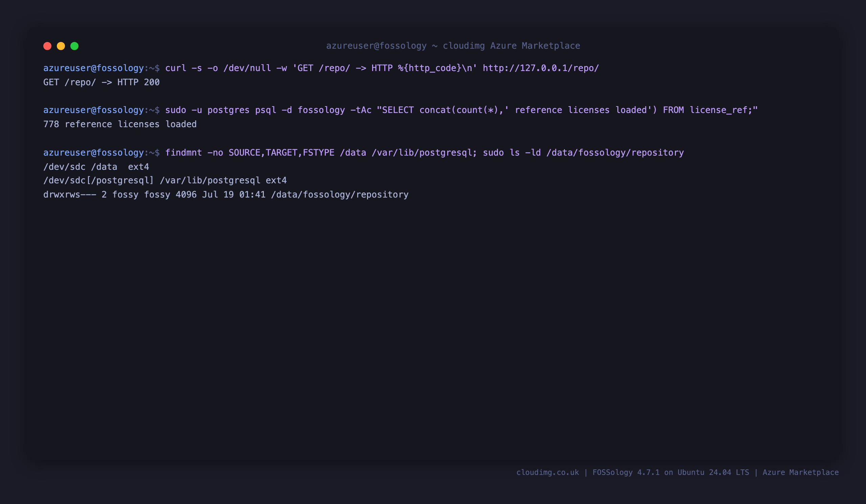This screenshot has width=866, height=504.
Task: Click the output '778 reference licenses loaded'
Action: pos(120,124)
